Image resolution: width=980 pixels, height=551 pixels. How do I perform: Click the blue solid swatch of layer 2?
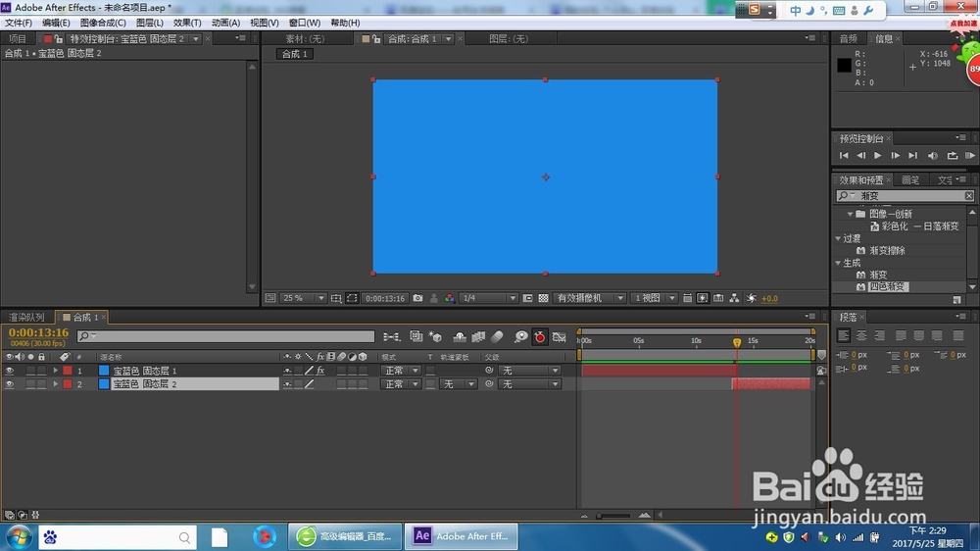coord(104,384)
